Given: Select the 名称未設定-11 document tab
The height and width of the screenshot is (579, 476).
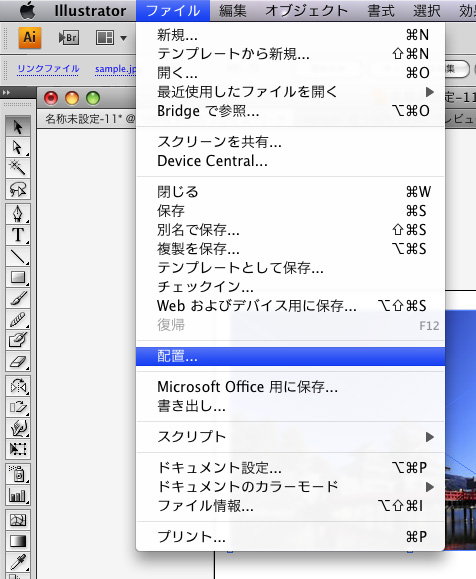Looking at the screenshot, I should (x=87, y=119).
